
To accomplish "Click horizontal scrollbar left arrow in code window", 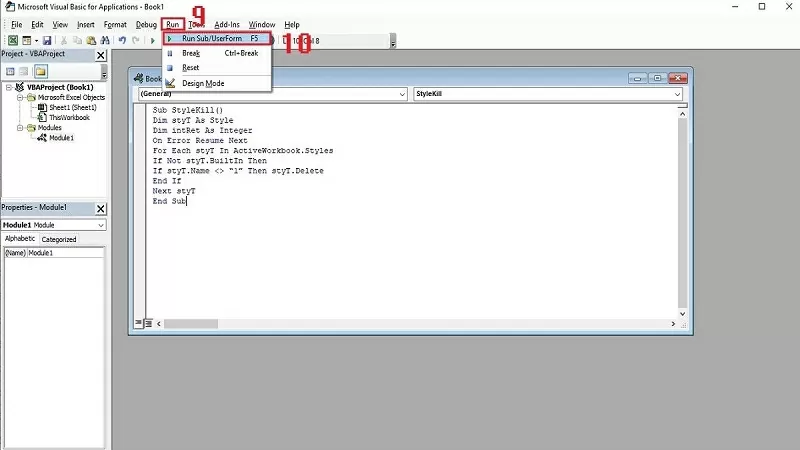I will tap(159, 324).
